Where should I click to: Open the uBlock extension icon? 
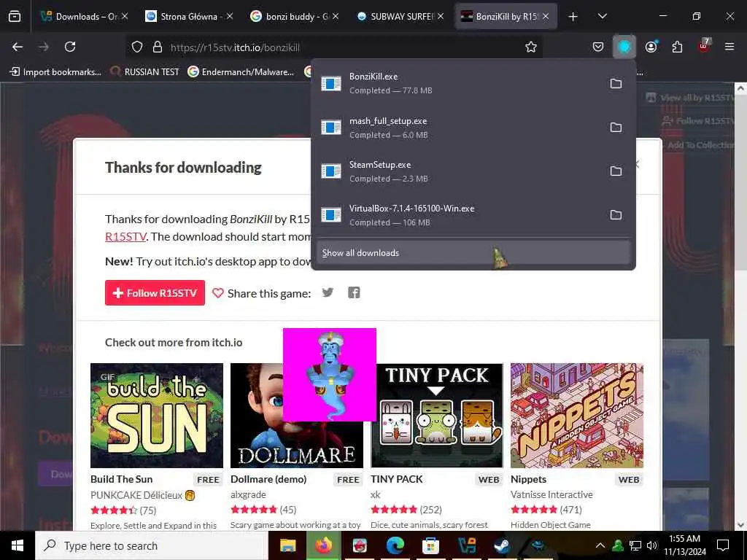(704, 46)
